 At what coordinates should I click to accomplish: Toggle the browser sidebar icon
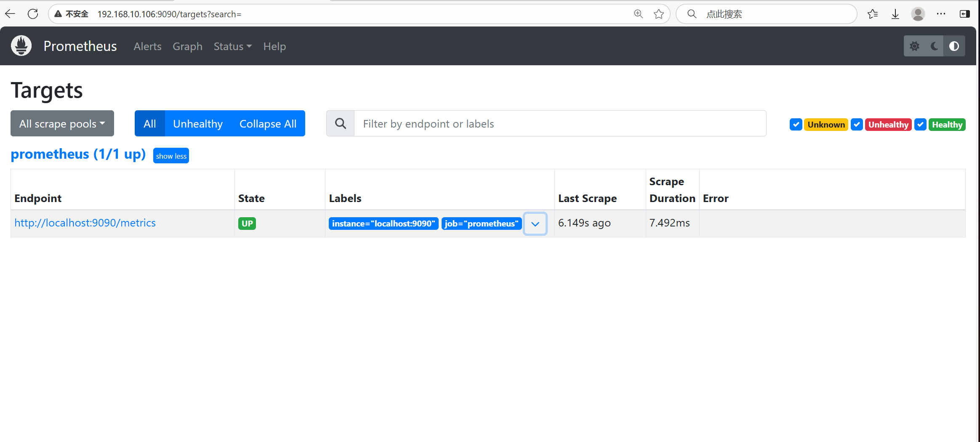[x=965, y=14]
